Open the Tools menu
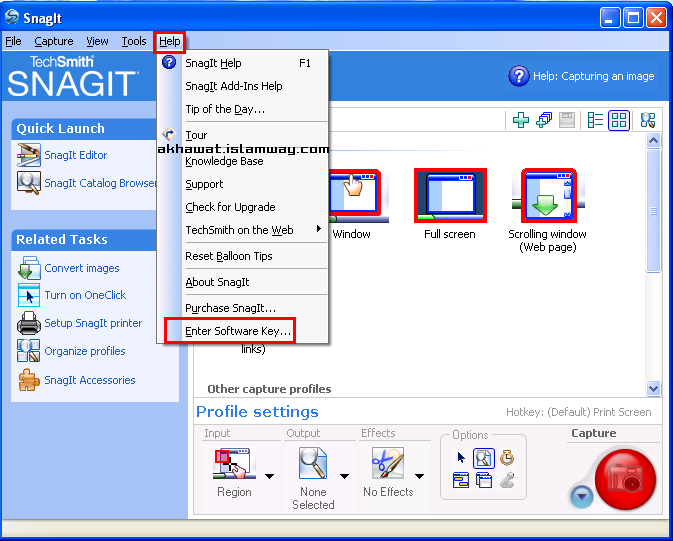Image resolution: width=673 pixels, height=541 pixels. pos(133,41)
